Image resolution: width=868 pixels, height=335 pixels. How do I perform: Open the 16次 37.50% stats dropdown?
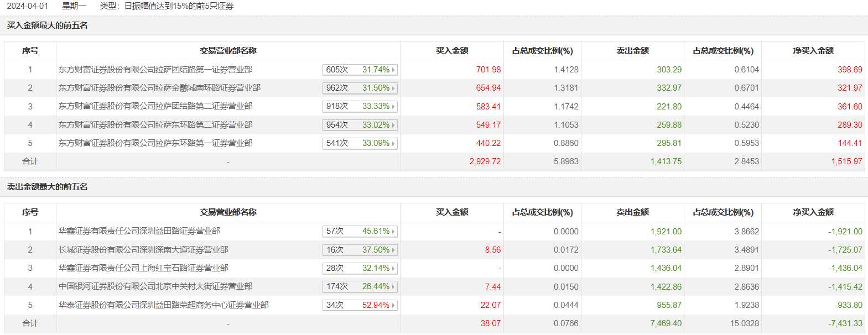(x=360, y=250)
